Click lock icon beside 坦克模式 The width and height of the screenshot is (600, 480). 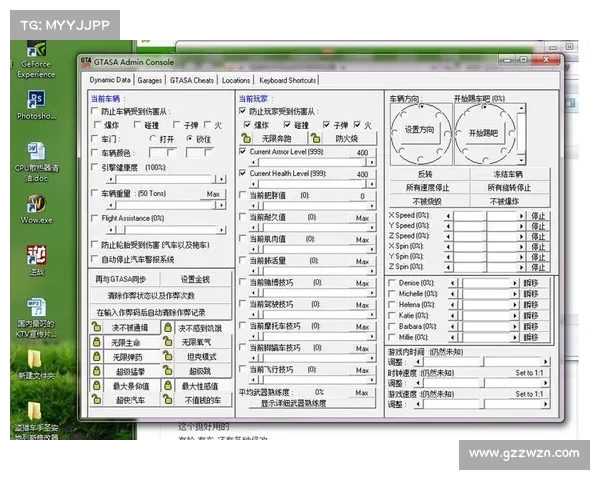(167, 356)
